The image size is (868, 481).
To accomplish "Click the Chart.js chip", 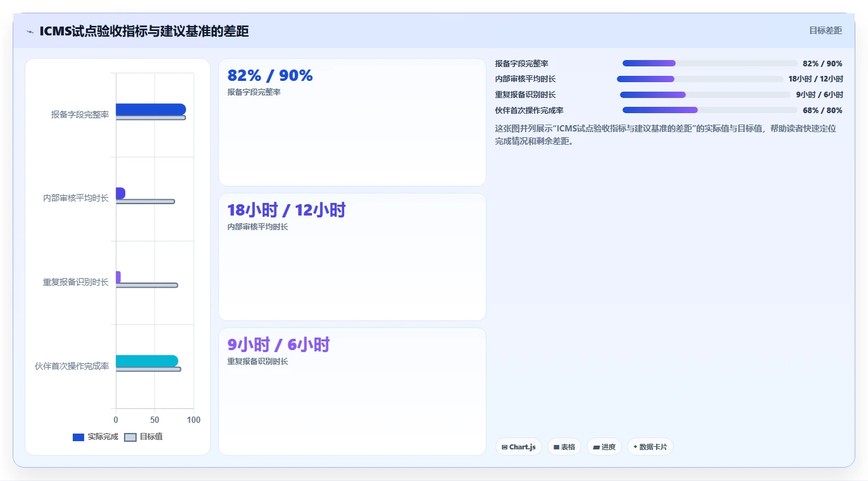I will coord(519,447).
